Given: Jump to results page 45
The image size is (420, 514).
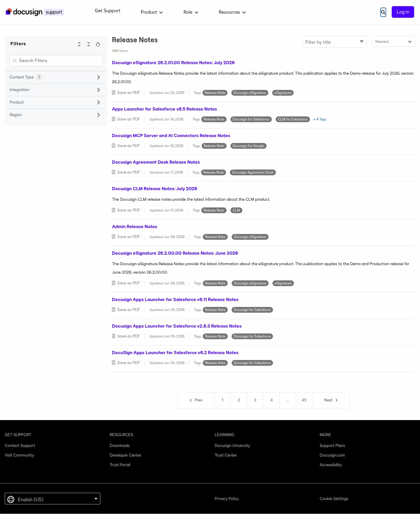Looking at the screenshot, I should coord(304,400).
